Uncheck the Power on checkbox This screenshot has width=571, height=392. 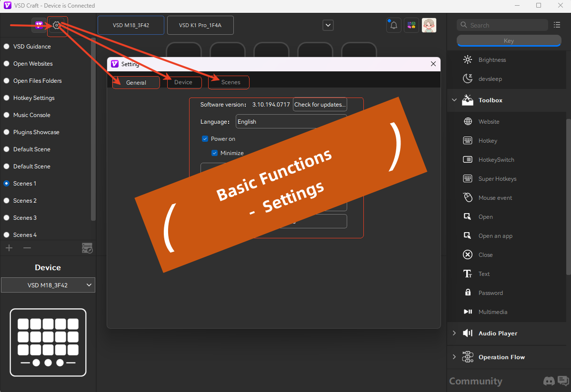coord(205,139)
